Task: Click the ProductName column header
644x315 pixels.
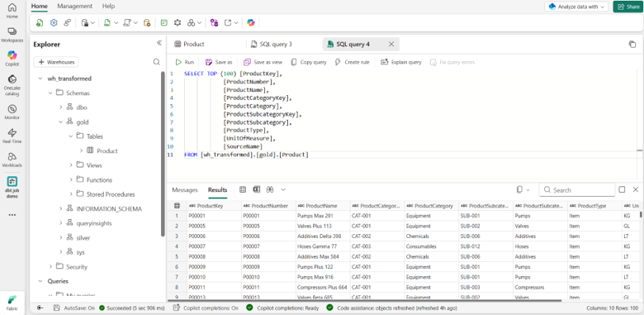Action: coord(322,206)
